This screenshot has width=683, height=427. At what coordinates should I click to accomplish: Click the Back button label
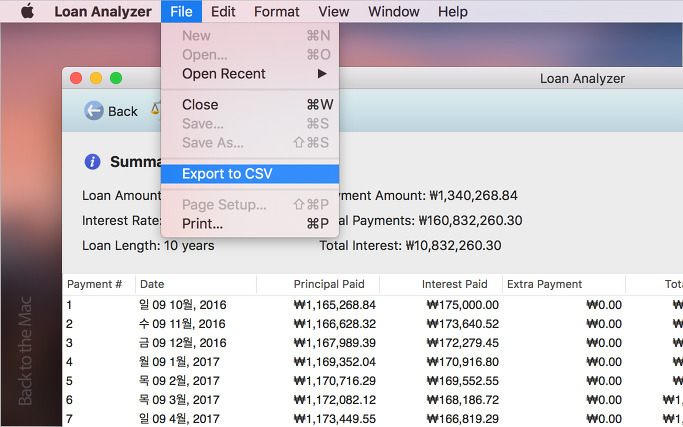pos(123,112)
